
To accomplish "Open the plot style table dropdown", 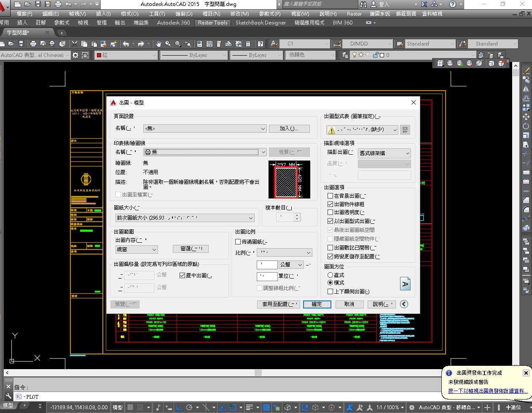I will (363, 130).
